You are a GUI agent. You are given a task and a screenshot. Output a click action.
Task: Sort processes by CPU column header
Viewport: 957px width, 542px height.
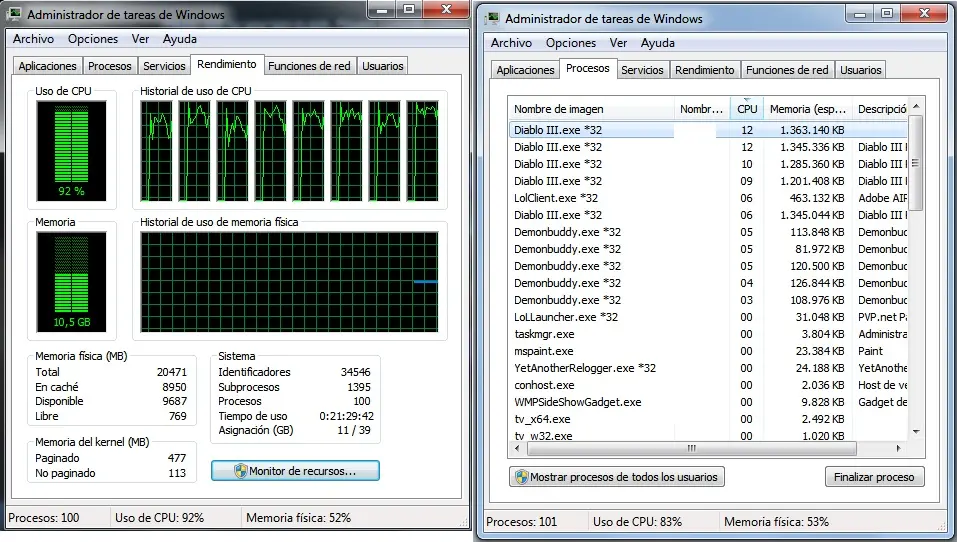(746, 109)
